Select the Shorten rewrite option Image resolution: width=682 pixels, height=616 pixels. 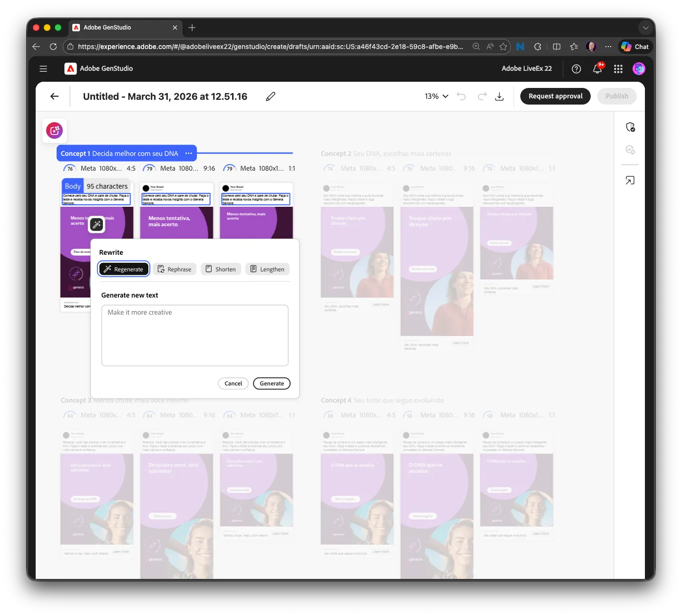221,269
